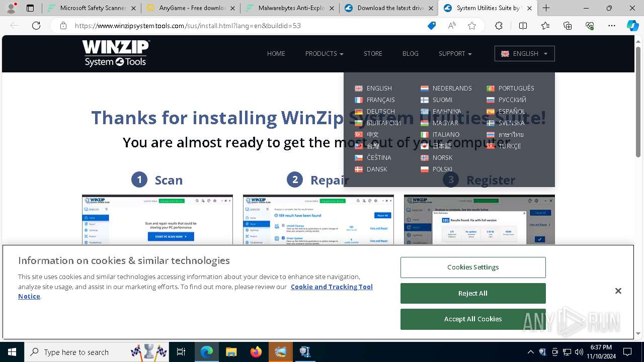The height and width of the screenshot is (362, 644).
Task: Open volume control in tray
Action: pos(579,352)
